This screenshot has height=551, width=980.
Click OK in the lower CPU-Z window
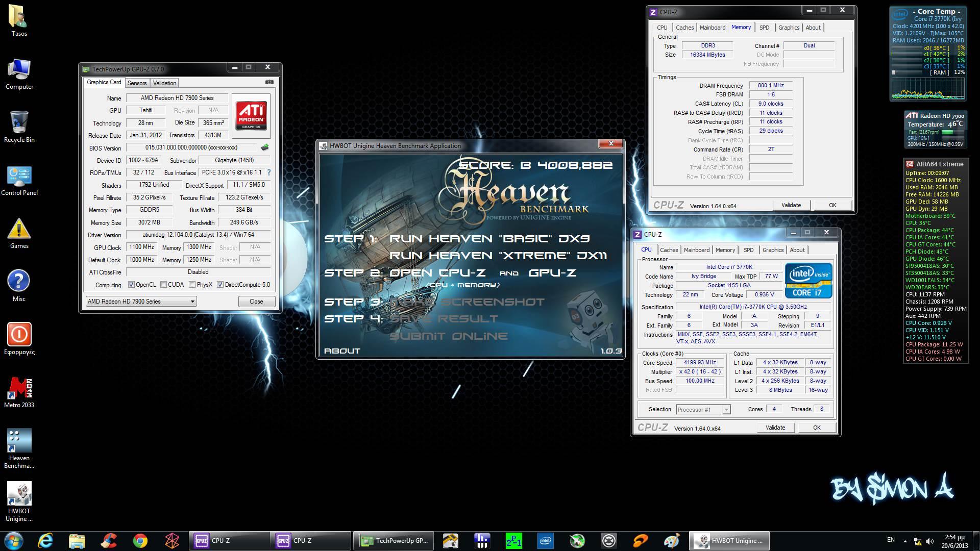tap(817, 428)
